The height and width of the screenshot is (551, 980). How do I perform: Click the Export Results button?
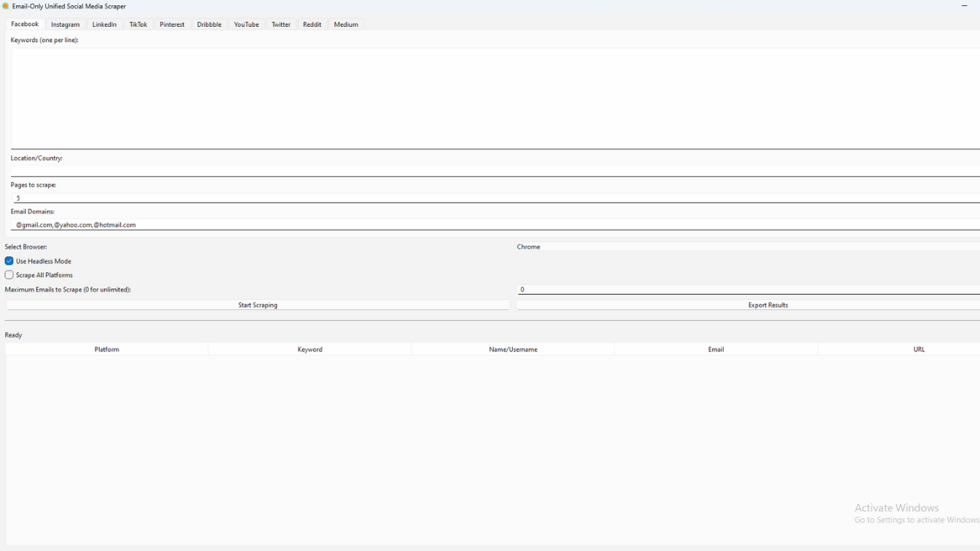[768, 305]
